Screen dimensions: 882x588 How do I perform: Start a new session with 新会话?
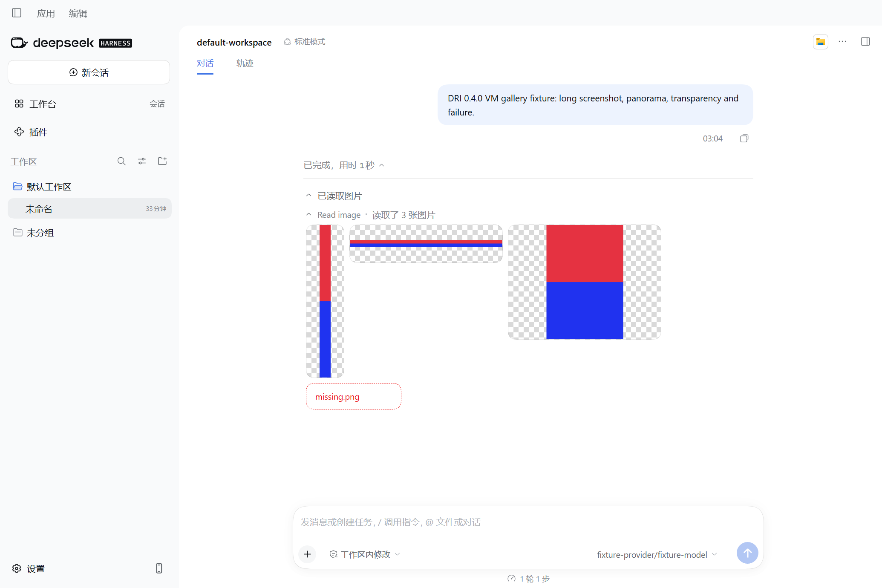[x=89, y=72]
